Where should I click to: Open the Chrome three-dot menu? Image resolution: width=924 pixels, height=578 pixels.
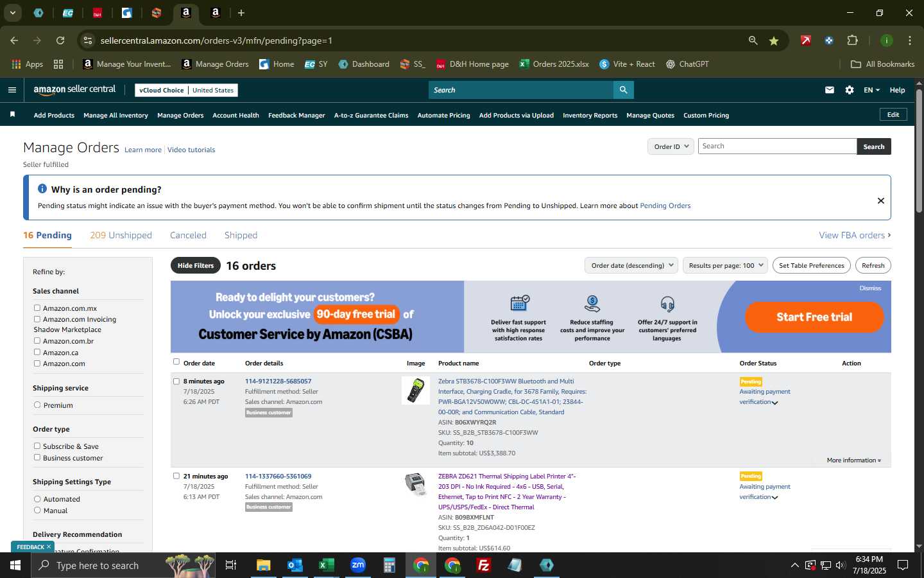[909, 40]
